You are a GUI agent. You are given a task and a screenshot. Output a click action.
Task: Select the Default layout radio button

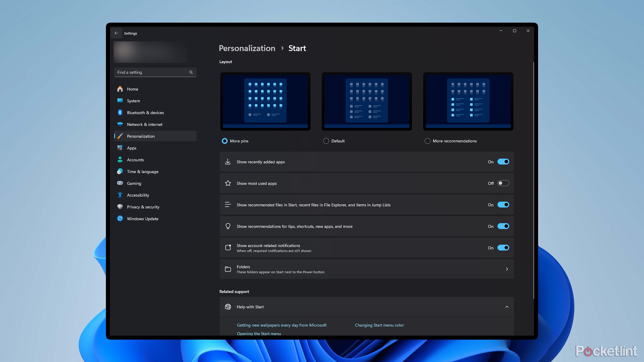coord(326,141)
